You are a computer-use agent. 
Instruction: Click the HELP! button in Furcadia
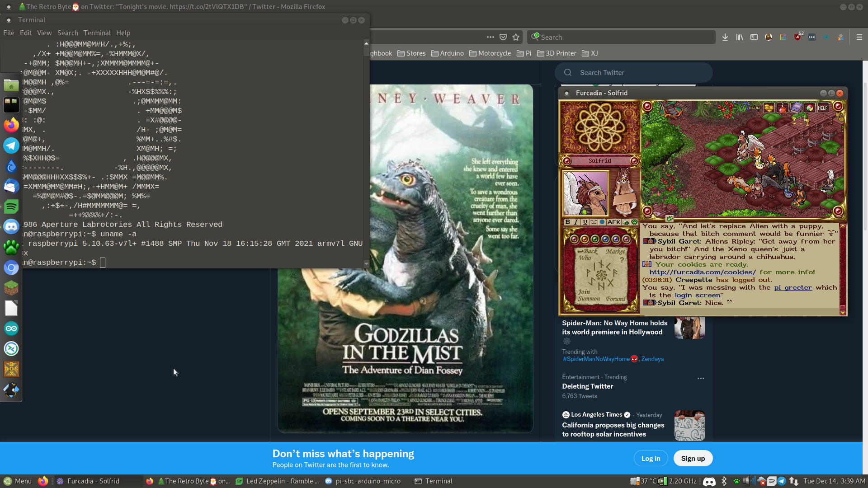tap(823, 108)
